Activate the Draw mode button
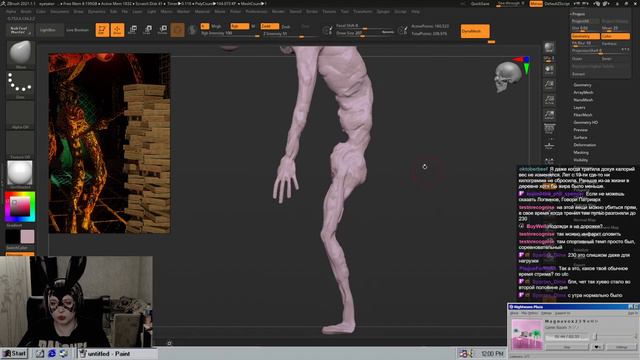This screenshot has height=360, width=640. [x=117, y=30]
